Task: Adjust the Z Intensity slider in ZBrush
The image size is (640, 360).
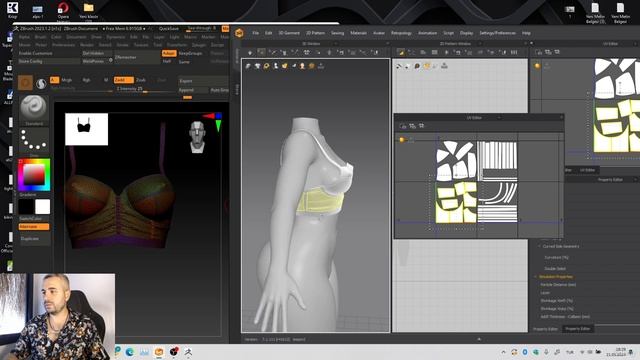Action: click(x=145, y=89)
